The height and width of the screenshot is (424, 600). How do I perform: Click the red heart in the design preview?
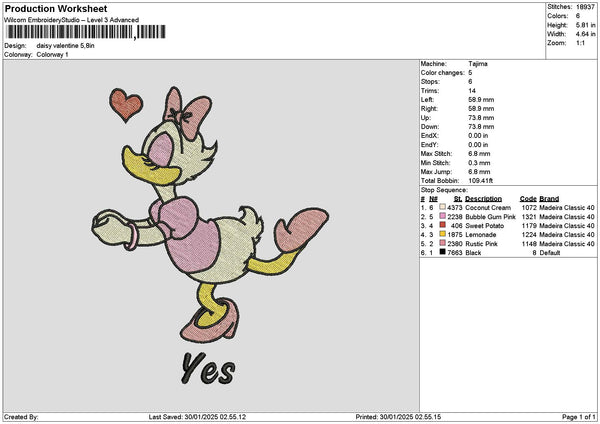[126, 105]
